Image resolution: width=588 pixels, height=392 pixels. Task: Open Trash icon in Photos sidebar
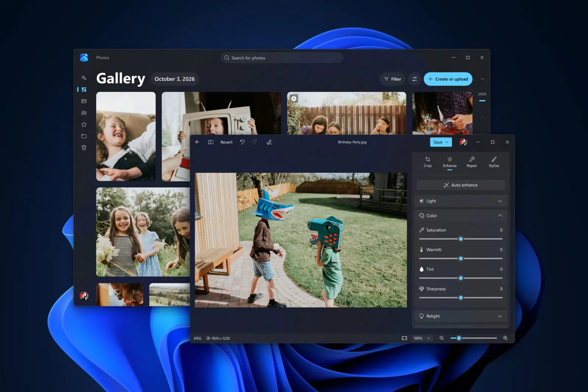(84, 148)
